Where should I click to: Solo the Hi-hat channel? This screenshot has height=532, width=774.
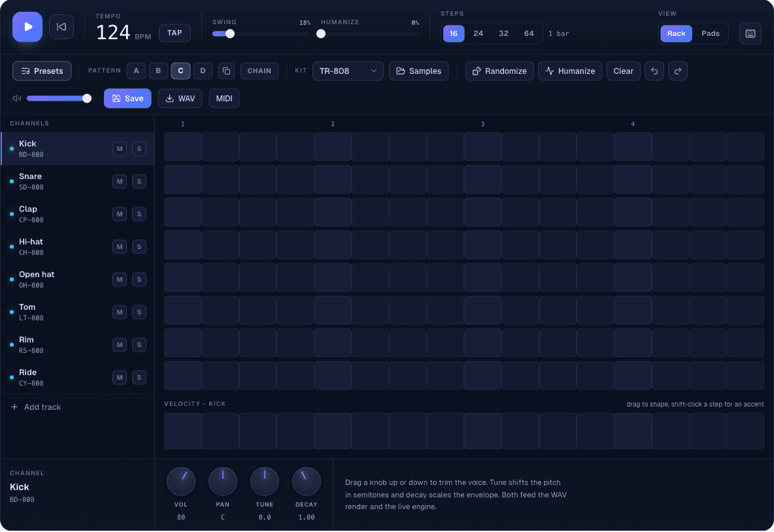coord(139,247)
